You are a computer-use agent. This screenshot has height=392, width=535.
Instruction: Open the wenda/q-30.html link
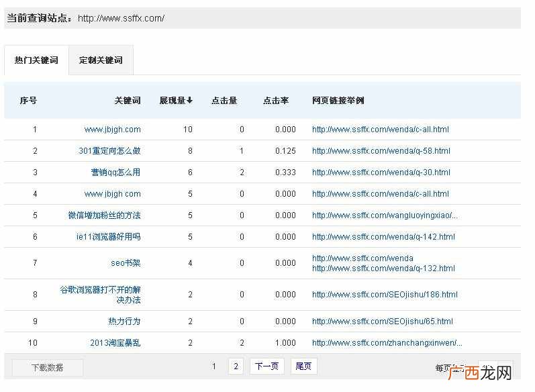(x=381, y=173)
